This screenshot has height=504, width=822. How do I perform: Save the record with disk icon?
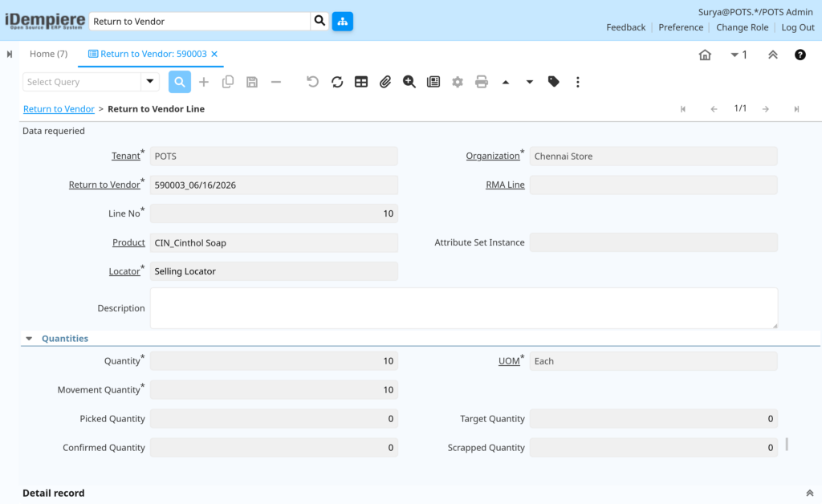(252, 82)
